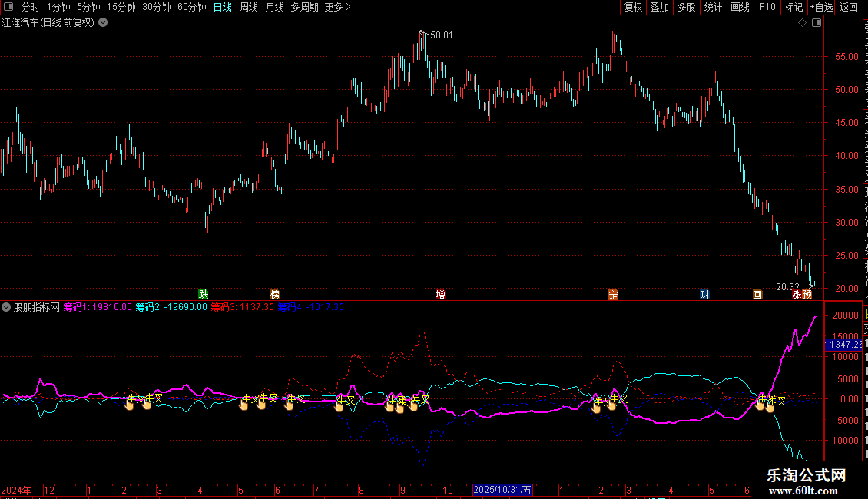This screenshot has height=499, width=868.
Task: Open F10 company info
Action: pos(767,7)
